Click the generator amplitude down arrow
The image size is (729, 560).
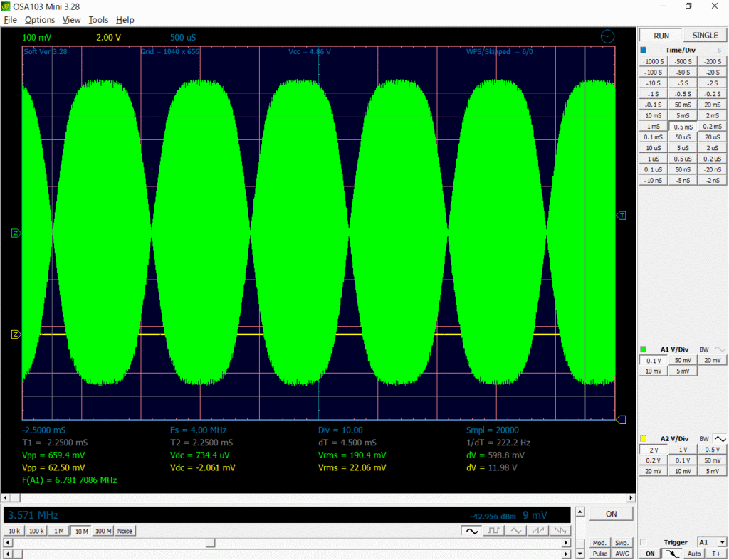click(x=580, y=553)
